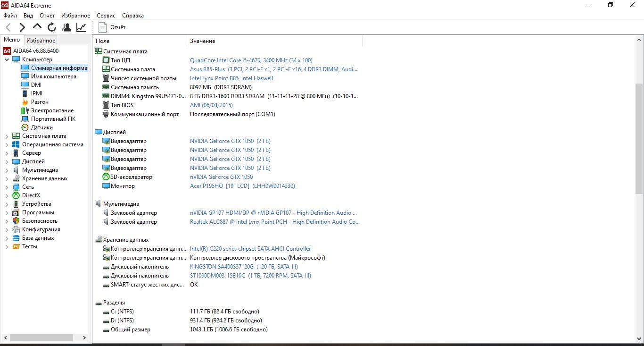
Task: Switch to the Меню tab
Action: point(12,40)
